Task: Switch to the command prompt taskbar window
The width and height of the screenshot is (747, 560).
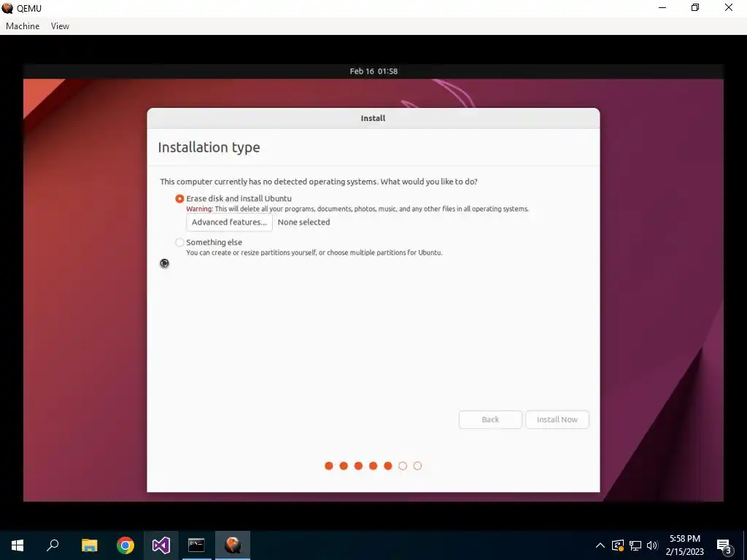Action: point(196,545)
